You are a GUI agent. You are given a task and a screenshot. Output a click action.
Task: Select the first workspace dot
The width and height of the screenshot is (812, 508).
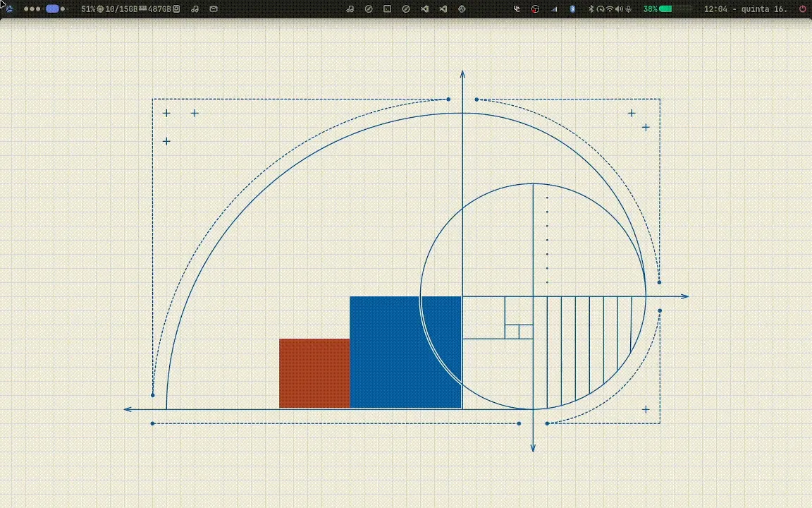pyautogui.click(x=26, y=8)
